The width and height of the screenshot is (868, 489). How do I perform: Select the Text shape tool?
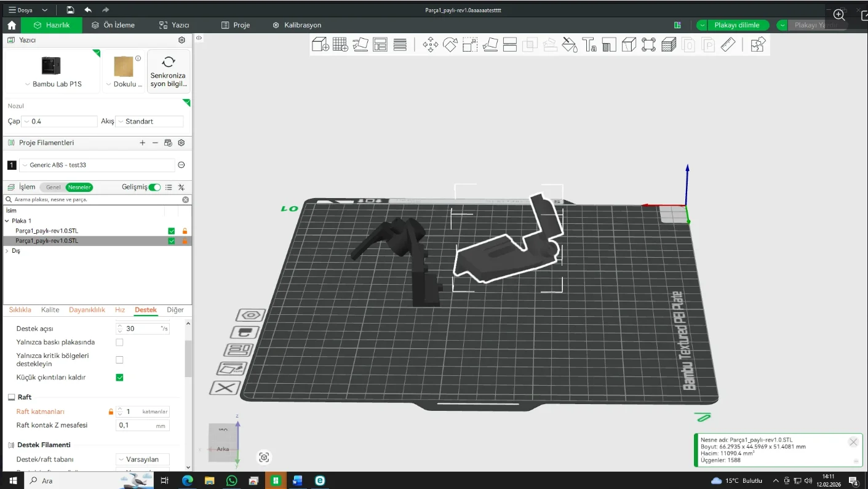(589, 44)
